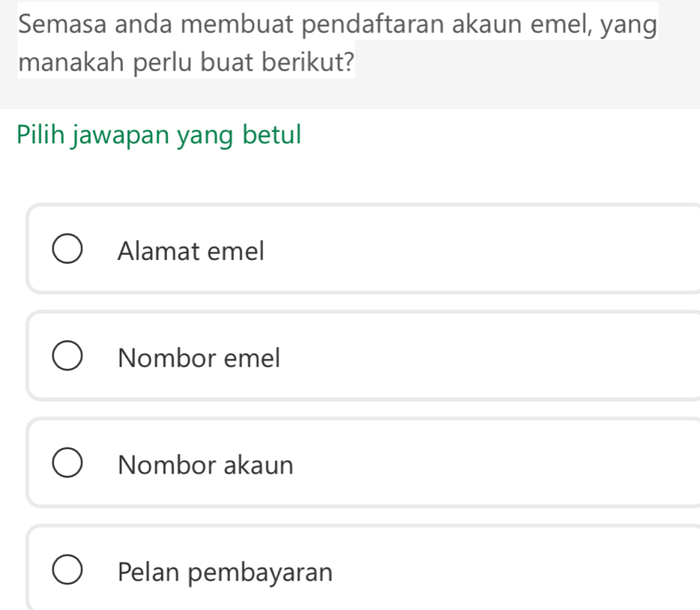Tap the 'Nombor akaun' answer label
The image size is (700, 610).
coord(205,465)
